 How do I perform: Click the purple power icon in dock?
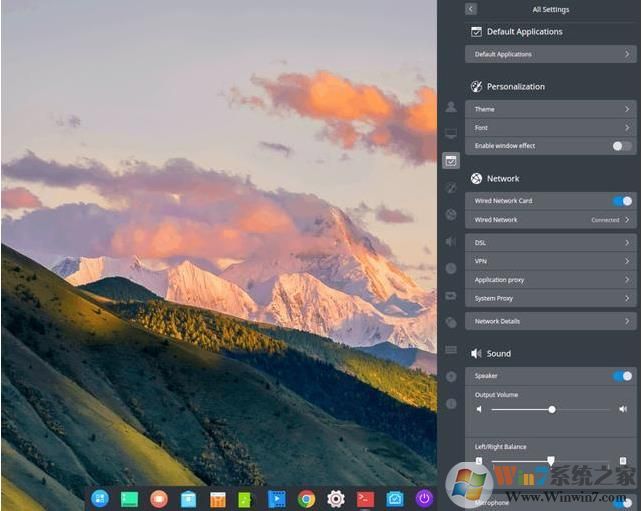[x=424, y=498]
